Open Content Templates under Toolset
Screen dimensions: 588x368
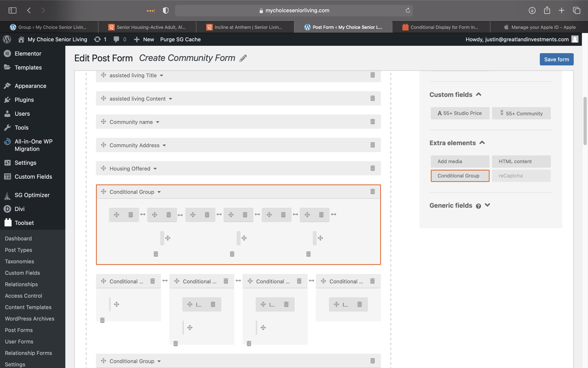pos(28,307)
